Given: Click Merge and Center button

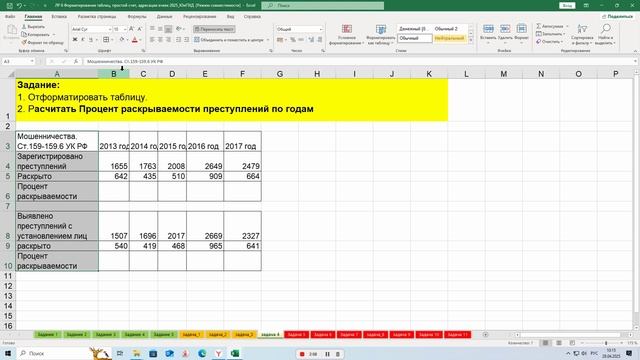Looking at the screenshot, I should tap(229, 40).
